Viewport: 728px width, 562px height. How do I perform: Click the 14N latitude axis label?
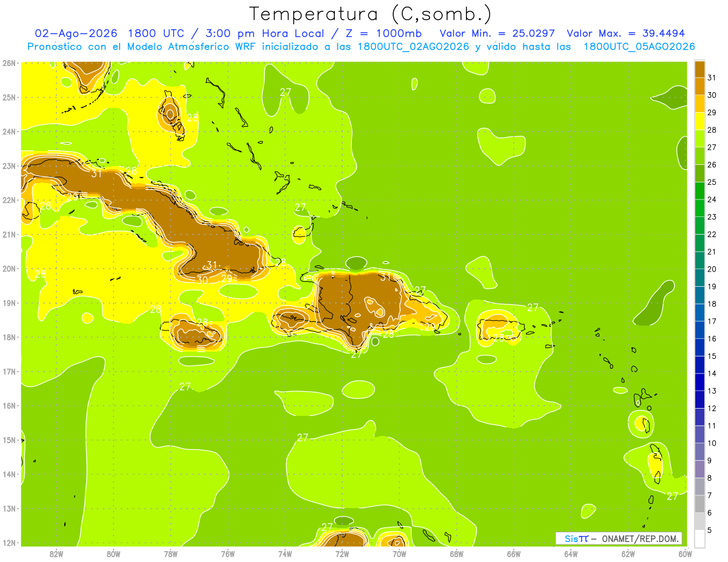8,474
